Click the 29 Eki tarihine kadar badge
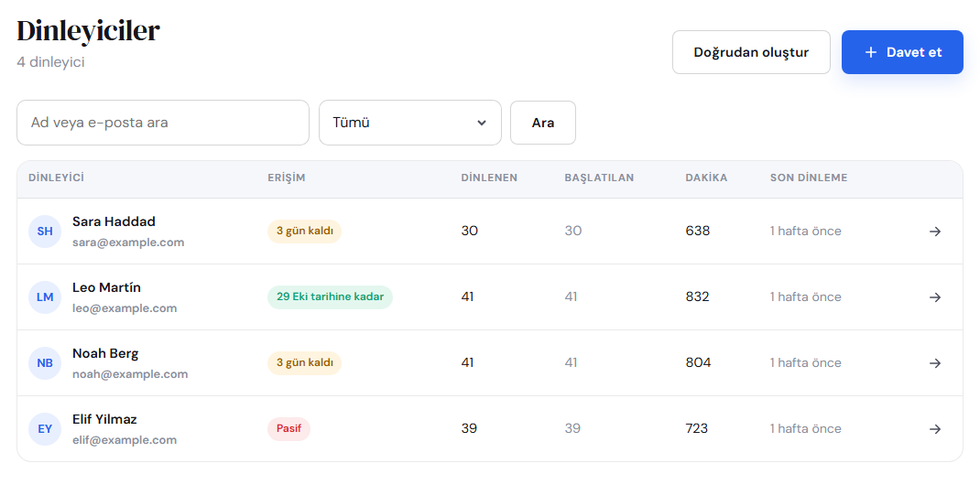 pos(330,297)
